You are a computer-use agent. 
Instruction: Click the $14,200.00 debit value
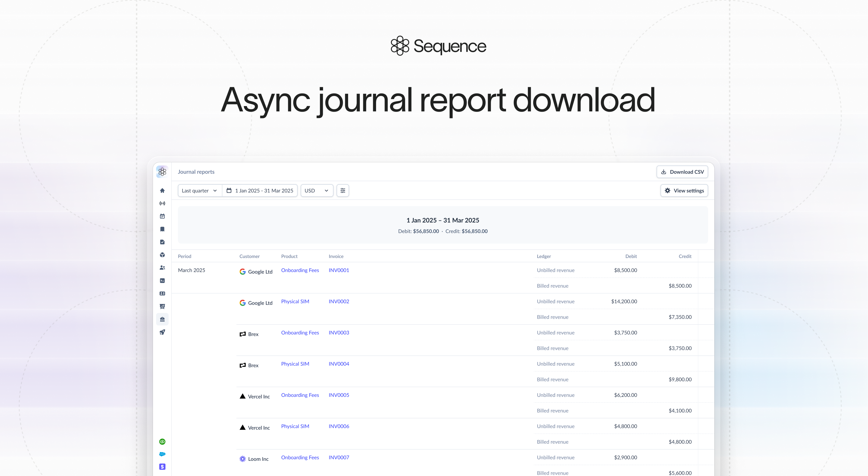pos(624,301)
